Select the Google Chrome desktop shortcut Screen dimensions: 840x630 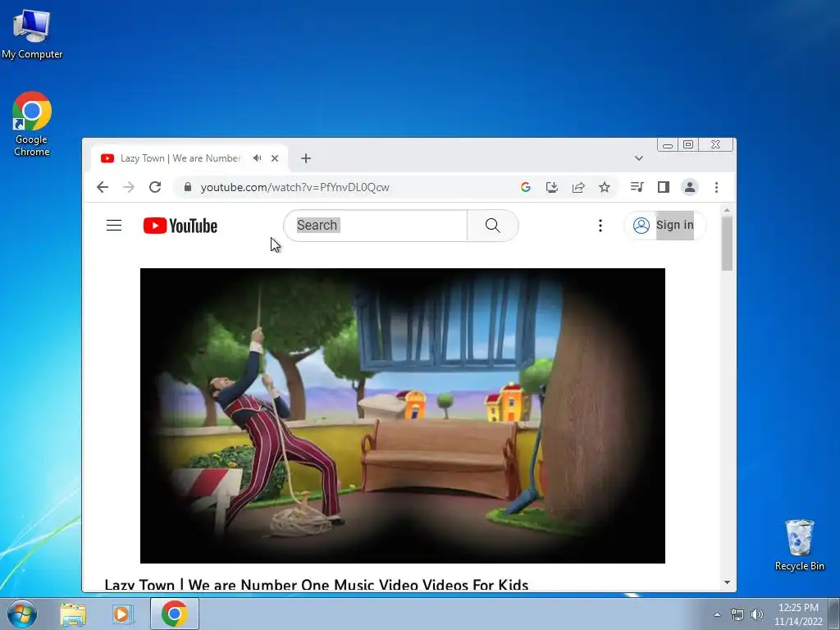(32, 125)
